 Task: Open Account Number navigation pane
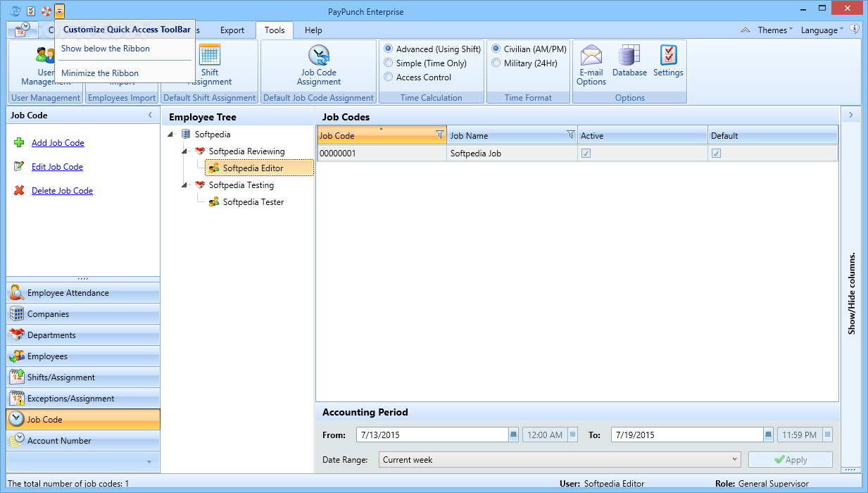click(x=83, y=441)
